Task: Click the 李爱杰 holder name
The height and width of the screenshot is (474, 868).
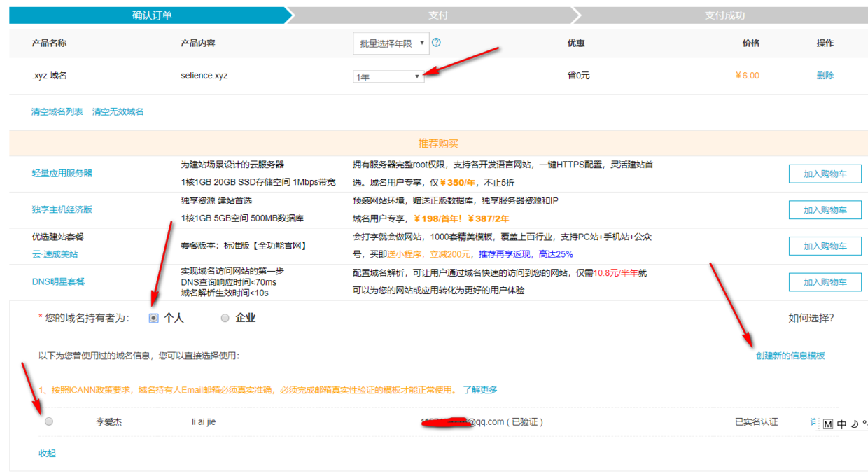Action: (108, 422)
